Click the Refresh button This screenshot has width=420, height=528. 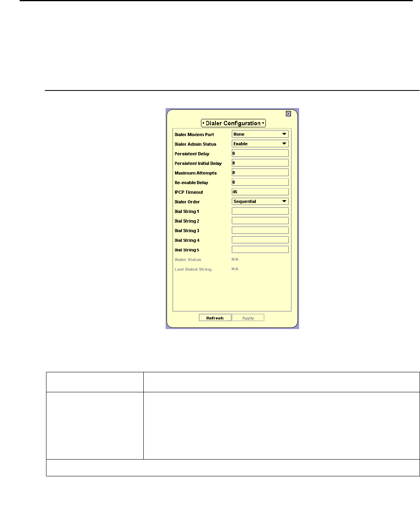click(215, 318)
